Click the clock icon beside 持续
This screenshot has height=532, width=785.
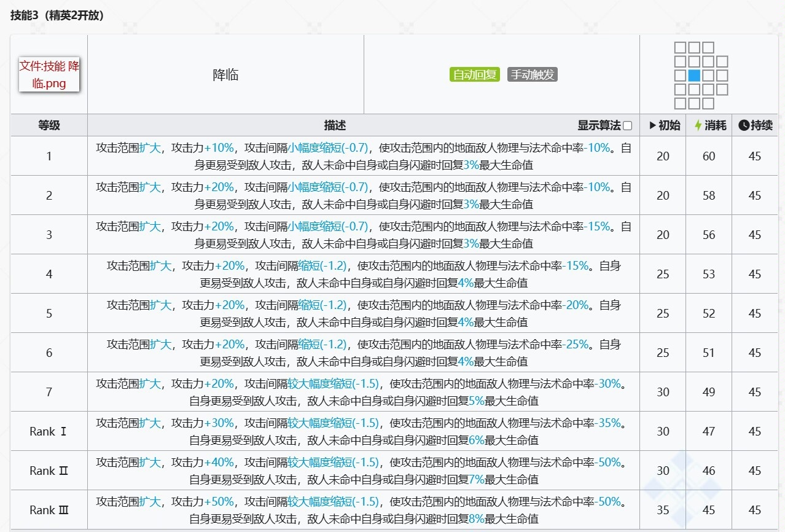tap(744, 125)
